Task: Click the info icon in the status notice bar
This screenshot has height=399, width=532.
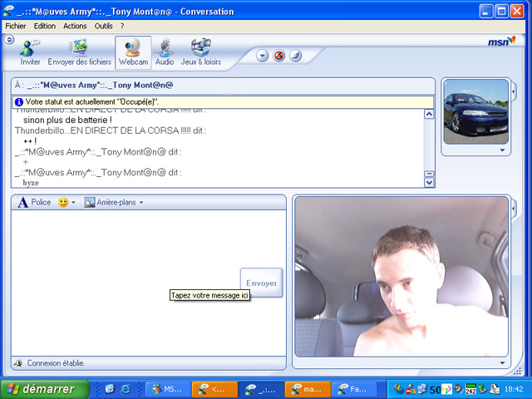Action: tap(19, 101)
